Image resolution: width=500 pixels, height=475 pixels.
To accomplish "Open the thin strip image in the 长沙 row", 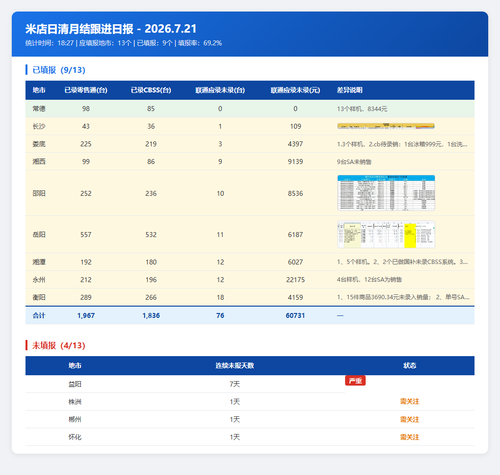I will pos(386,126).
